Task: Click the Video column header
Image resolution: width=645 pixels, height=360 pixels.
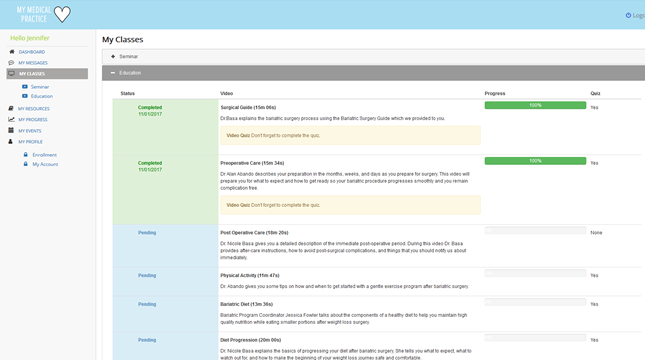Action: tap(227, 93)
